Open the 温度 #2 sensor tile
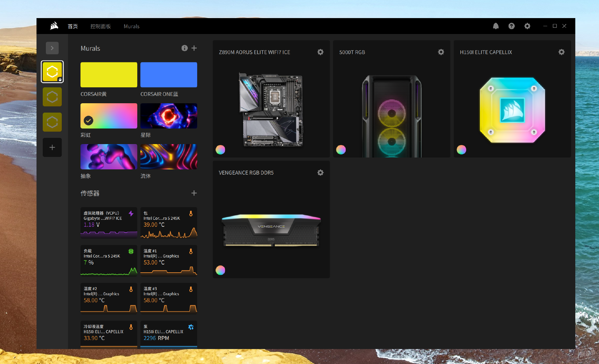Viewport: 599px width, 364px height. (x=109, y=298)
